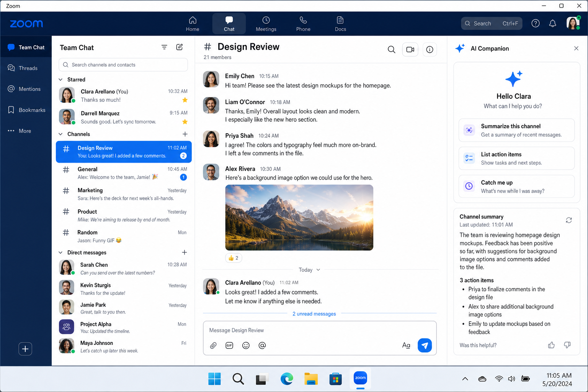This screenshot has width=588, height=392.
Task: Focus Search channels and contacts field
Action: [123, 65]
